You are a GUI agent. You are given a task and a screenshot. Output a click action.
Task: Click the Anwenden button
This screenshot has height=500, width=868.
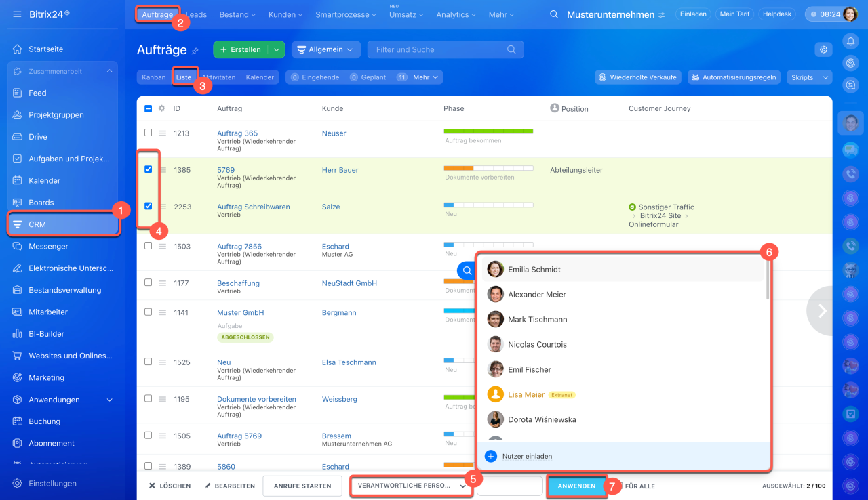click(x=576, y=486)
